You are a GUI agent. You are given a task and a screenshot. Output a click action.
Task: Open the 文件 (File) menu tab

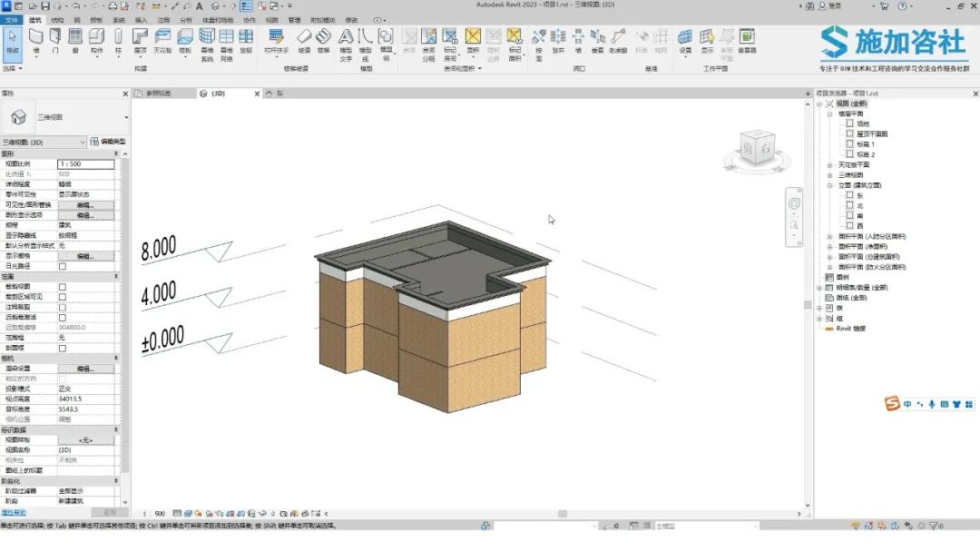(x=12, y=20)
